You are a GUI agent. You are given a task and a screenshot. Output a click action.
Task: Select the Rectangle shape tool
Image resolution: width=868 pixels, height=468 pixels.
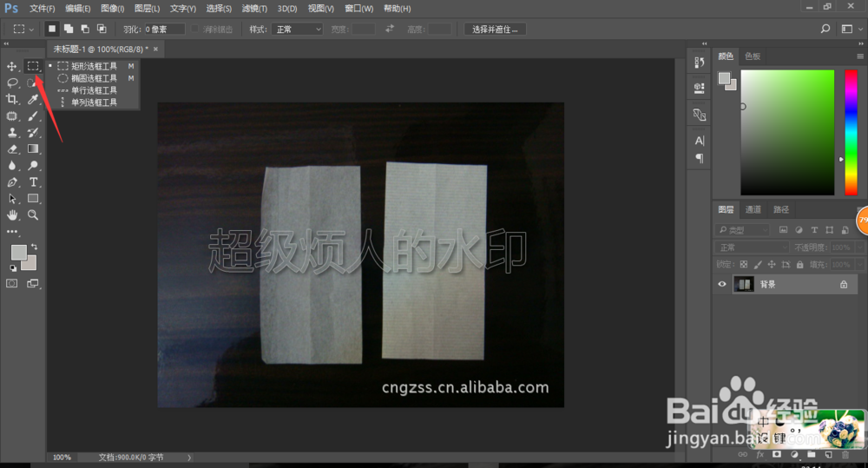(x=33, y=199)
